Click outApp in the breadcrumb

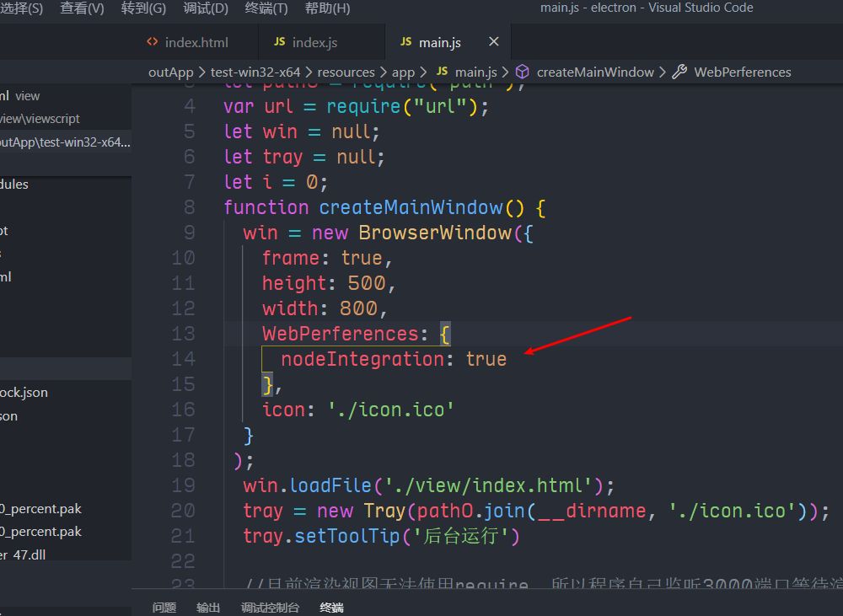coord(170,72)
